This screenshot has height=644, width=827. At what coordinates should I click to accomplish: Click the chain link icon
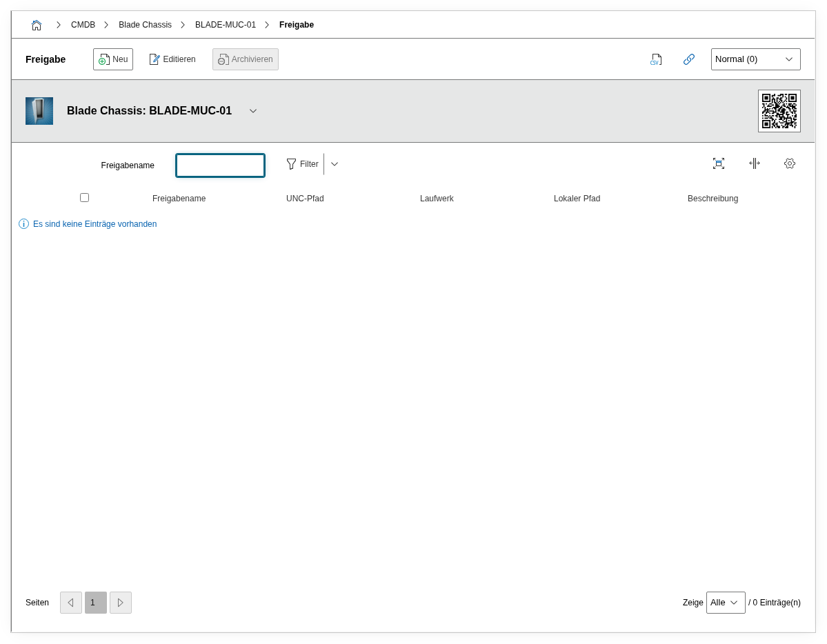point(688,59)
